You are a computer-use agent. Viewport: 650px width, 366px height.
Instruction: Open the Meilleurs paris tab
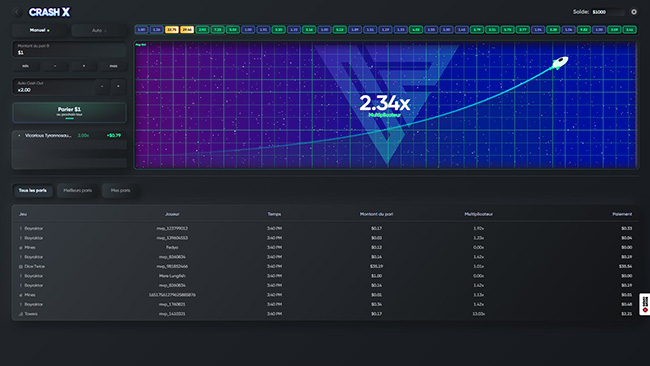78,191
